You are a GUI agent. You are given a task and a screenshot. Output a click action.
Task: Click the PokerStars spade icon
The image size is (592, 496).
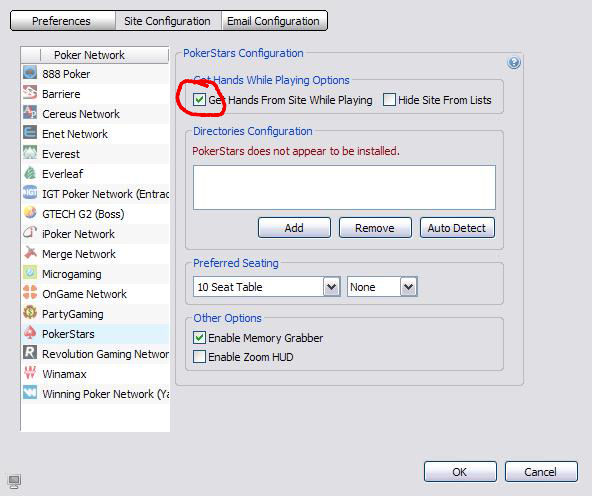pyautogui.click(x=30, y=333)
